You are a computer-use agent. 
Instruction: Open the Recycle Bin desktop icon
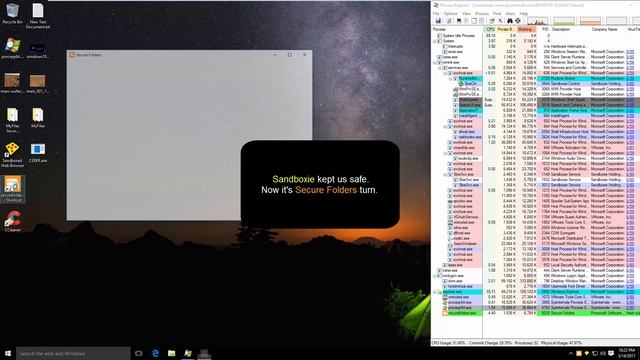pyautogui.click(x=12, y=13)
